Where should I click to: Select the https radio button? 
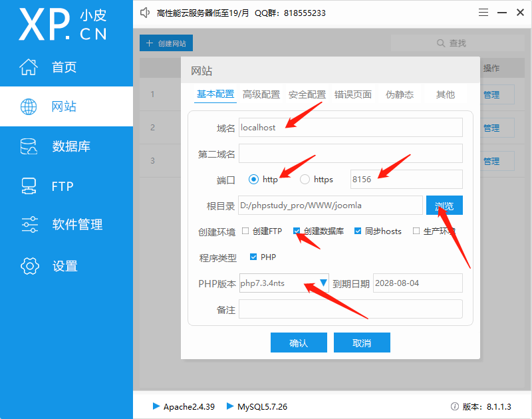pyautogui.click(x=305, y=179)
